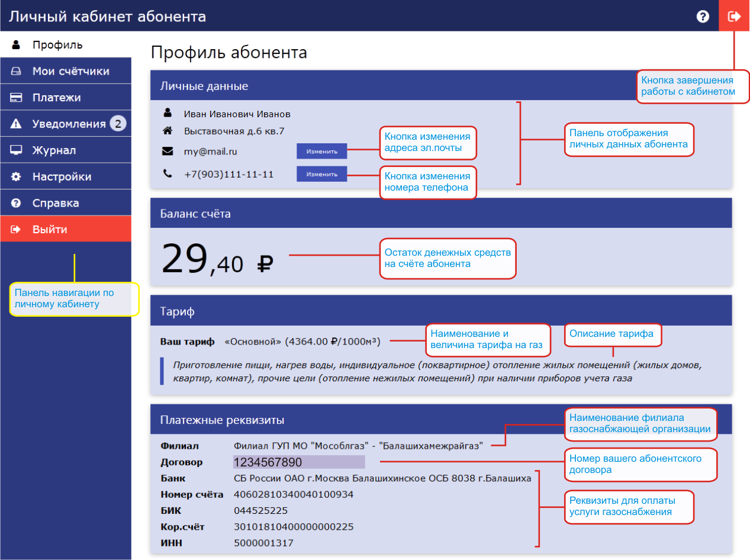Click the red logout icon in top-right corner
Viewport: 750px width, 560px height.
pyautogui.click(x=734, y=16)
